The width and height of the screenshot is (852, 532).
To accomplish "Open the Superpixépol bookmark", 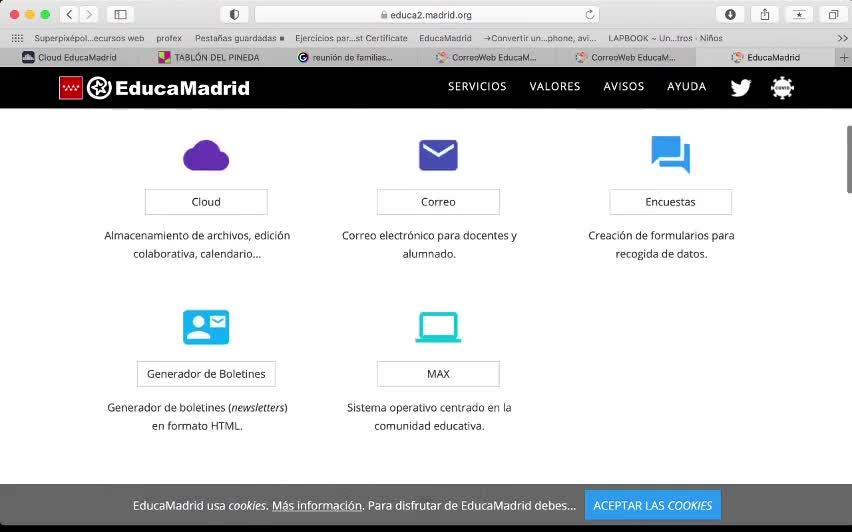I will pyautogui.click(x=89, y=38).
